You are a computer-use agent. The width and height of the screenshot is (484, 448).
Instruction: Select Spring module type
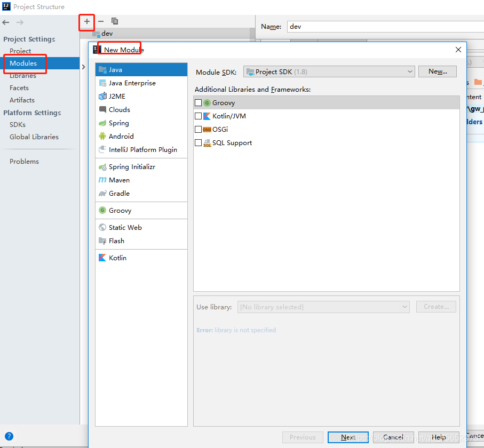coord(141,123)
